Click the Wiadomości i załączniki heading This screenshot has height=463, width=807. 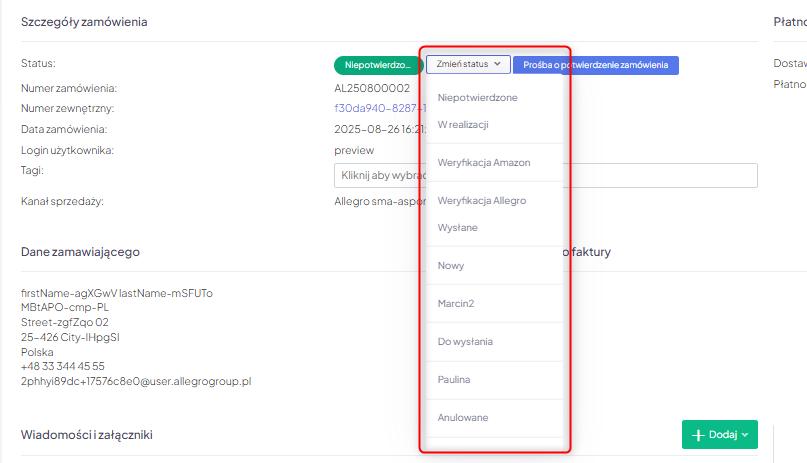click(x=86, y=435)
